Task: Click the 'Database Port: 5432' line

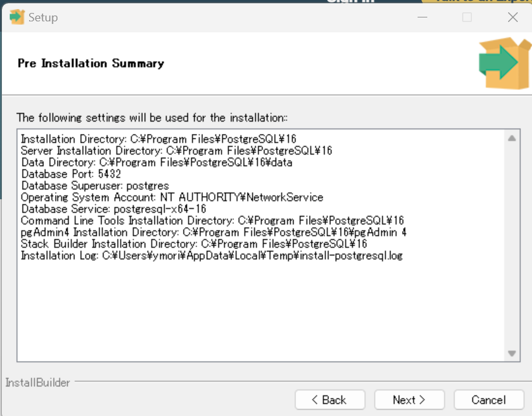Action: point(71,174)
